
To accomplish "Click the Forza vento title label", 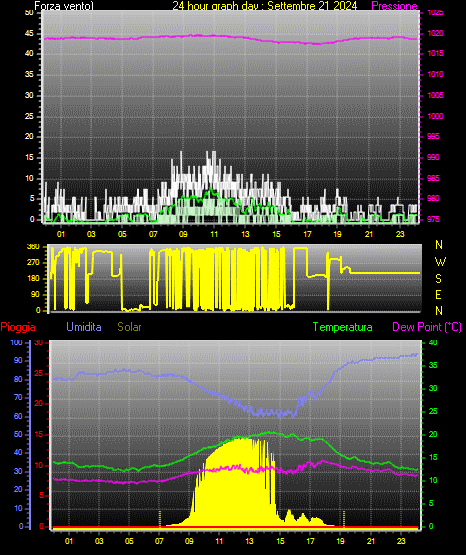I will point(64,6).
